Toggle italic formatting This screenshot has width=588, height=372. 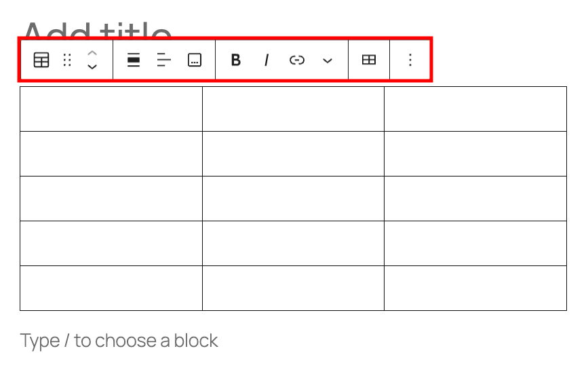click(x=267, y=60)
